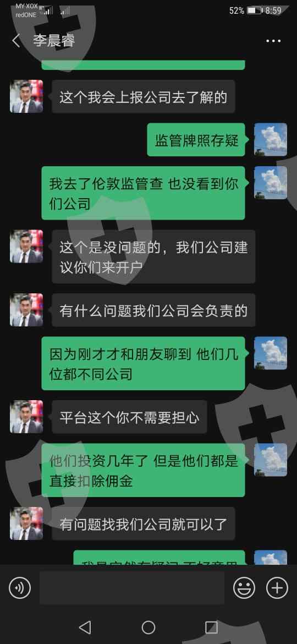Tap the back arrow beside 李晨睿
297x644 pixels.
pos(16,41)
